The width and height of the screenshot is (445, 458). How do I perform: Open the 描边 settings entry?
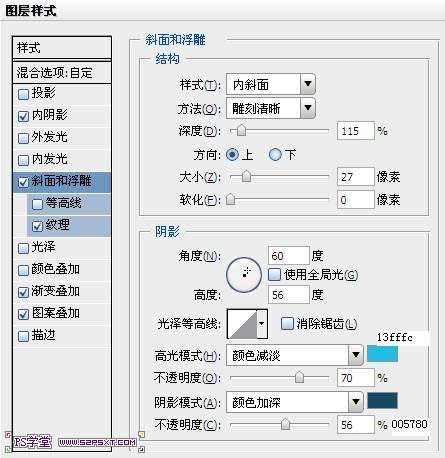tap(43, 335)
